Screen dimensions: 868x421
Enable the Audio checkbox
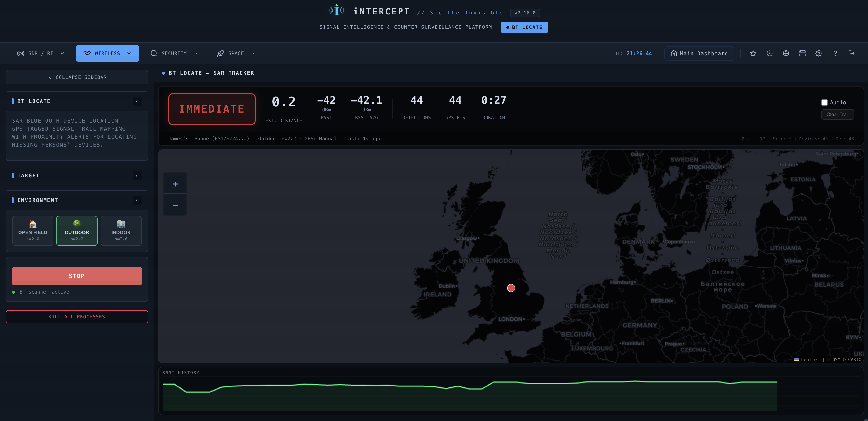(x=825, y=102)
